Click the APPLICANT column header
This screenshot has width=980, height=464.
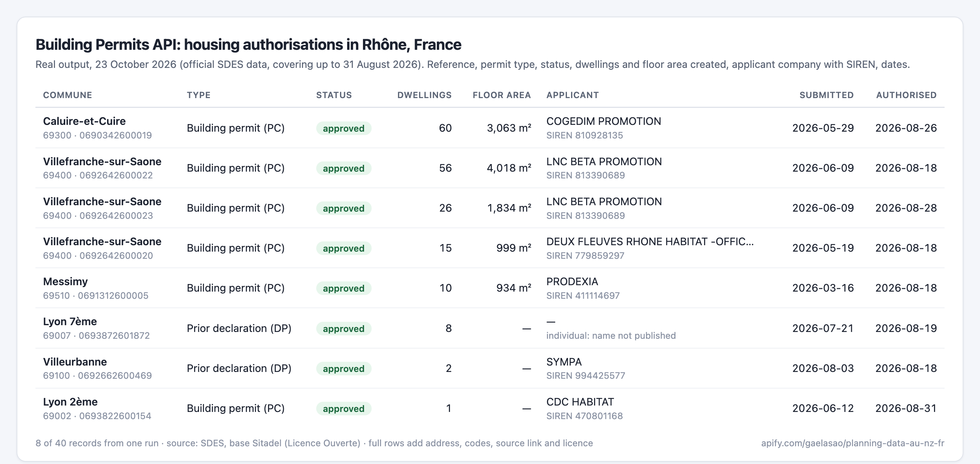pos(573,95)
